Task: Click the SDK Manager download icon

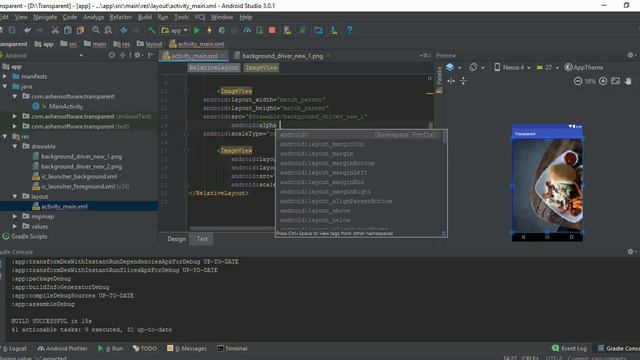Action: (334, 30)
